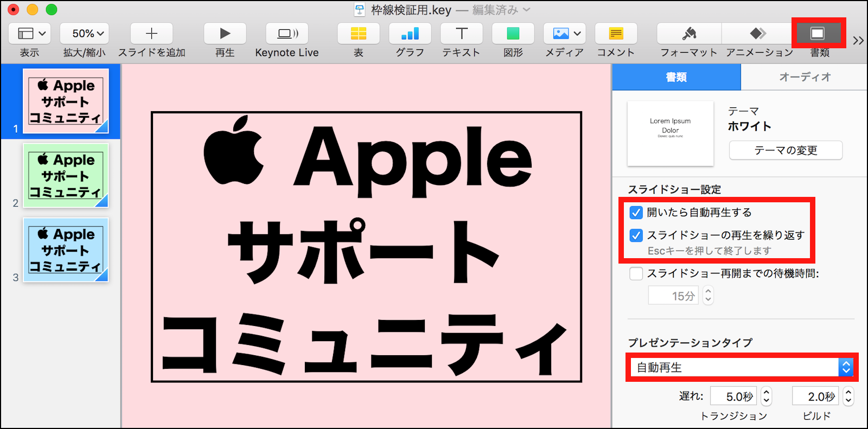Switch to the オーディオ tab

805,77
